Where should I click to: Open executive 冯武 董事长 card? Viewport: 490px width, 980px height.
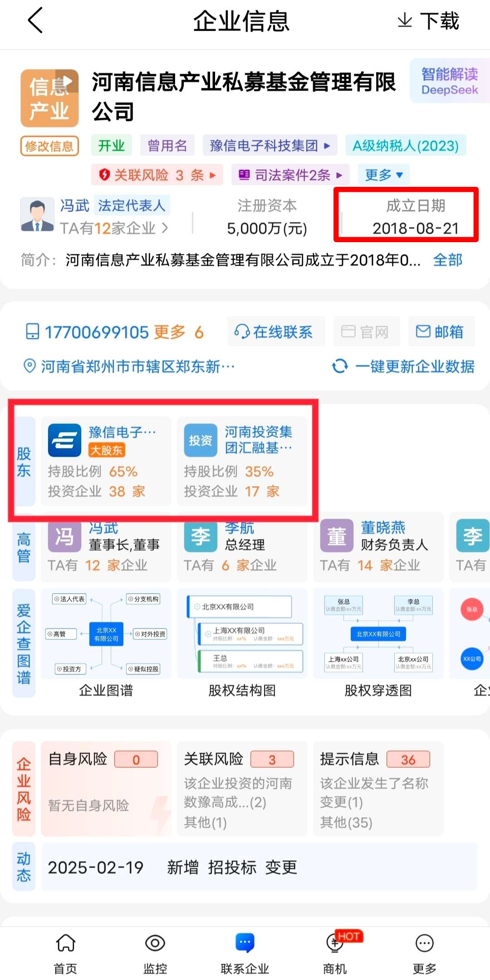point(106,547)
